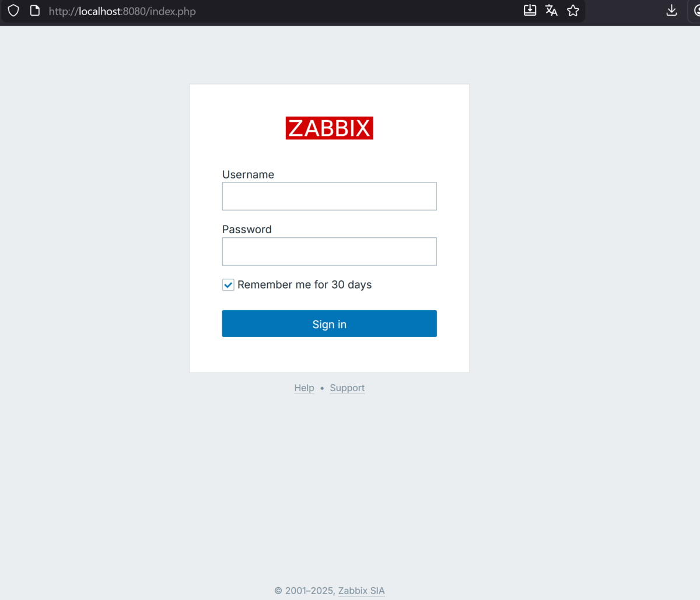Click the page info icon beside the URL
The width and height of the screenshot is (700, 600).
coord(35,10)
